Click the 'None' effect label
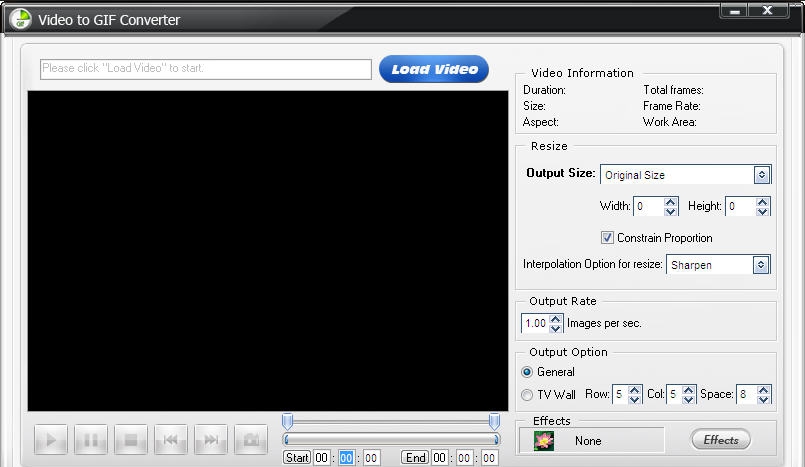The height and width of the screenshot is (467, 805). click(588, 441)
